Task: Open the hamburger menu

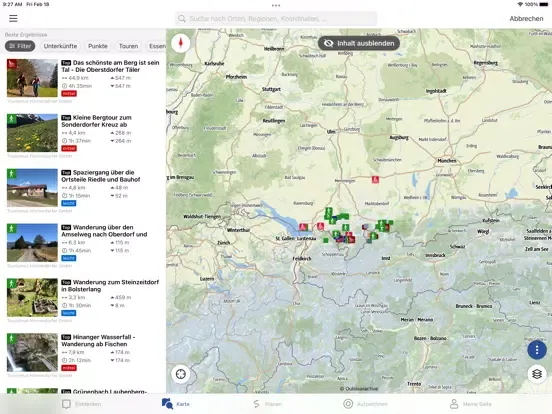Action: pyautogui.click(x=13, y=18)
